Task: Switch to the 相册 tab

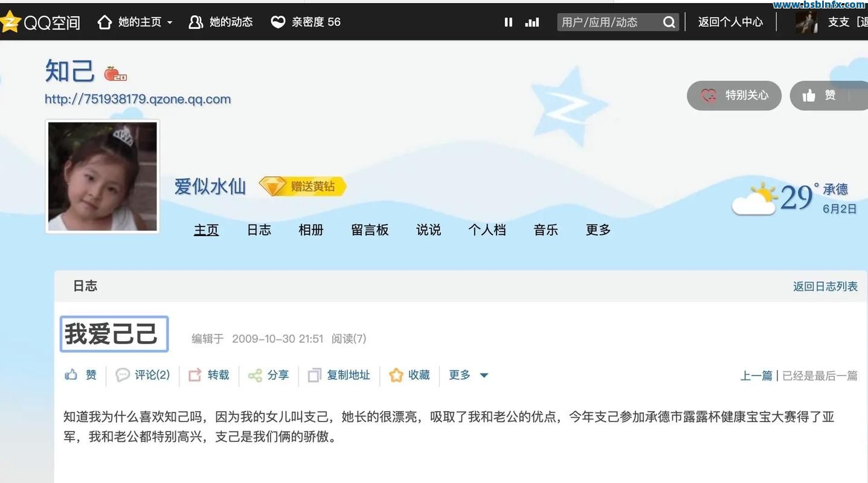Action: [311, 230]
